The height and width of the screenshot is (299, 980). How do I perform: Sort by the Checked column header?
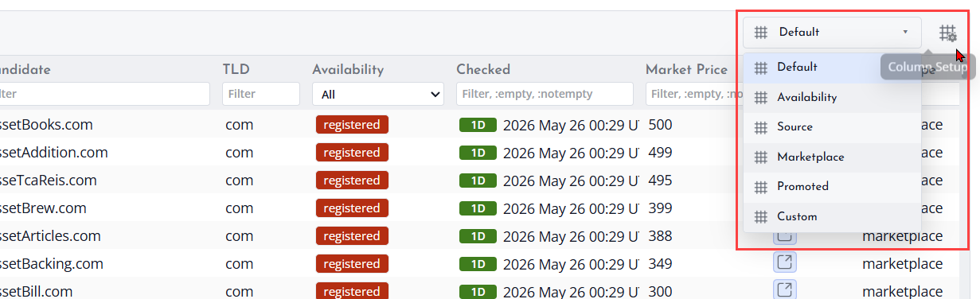coord(483,69)
